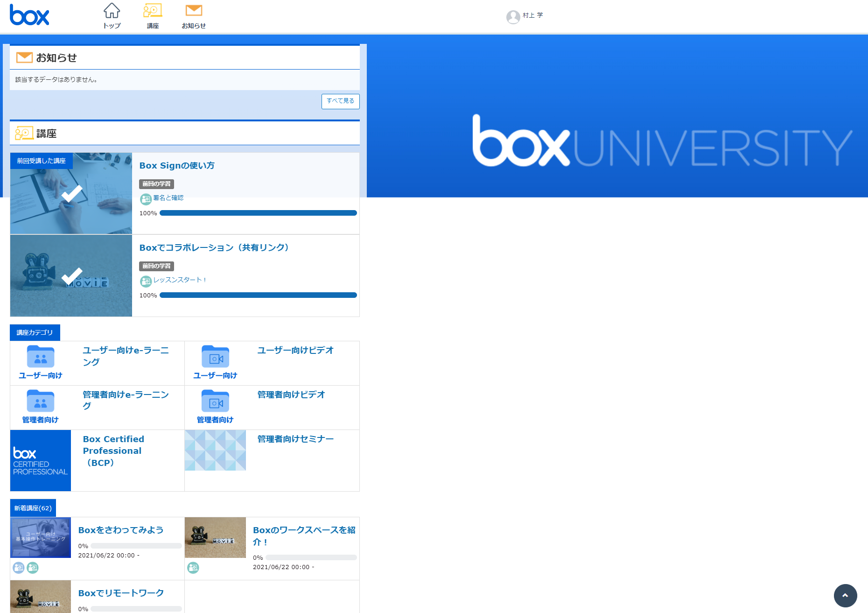Open category ユーザー向けe-ラーニング
Screen dimensions: 868x613
(x=126, y=356)
